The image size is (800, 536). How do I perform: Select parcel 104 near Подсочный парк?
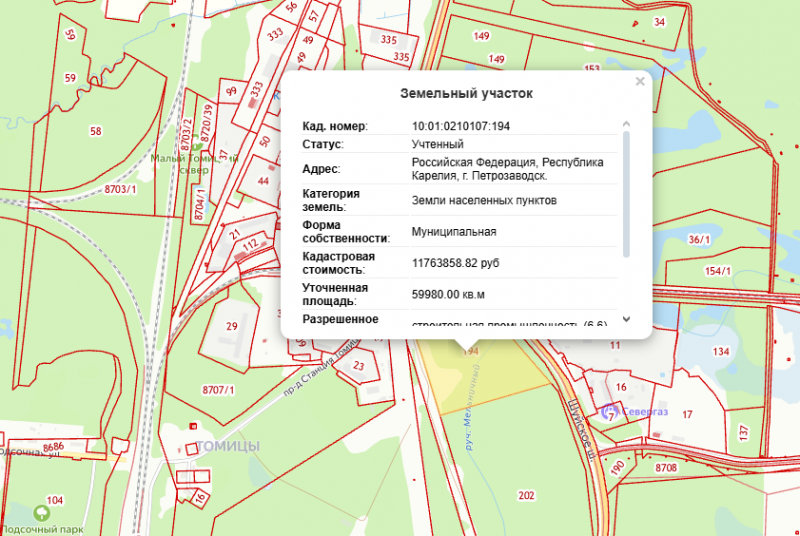point(54,499)
